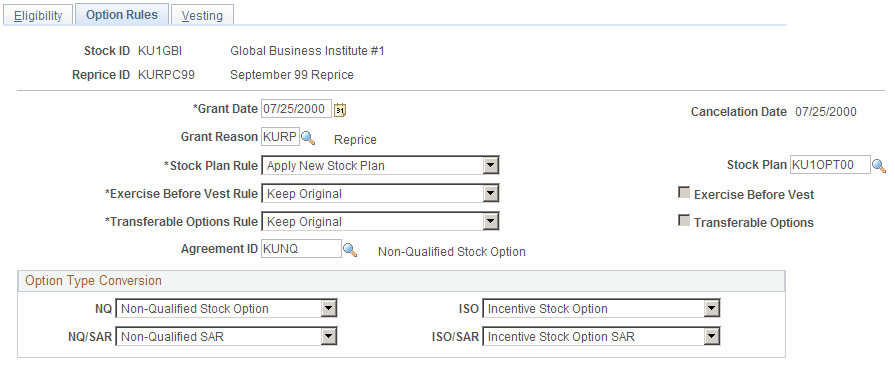Screen dimensions: 895x366
Task: Click the Grant Reason input field
Action: click(280, 137)
